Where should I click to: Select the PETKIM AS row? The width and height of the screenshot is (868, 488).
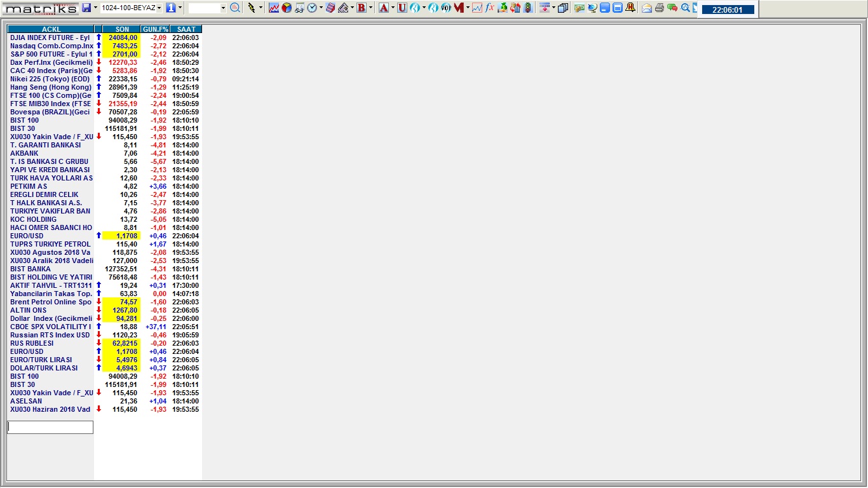(105, 186)
